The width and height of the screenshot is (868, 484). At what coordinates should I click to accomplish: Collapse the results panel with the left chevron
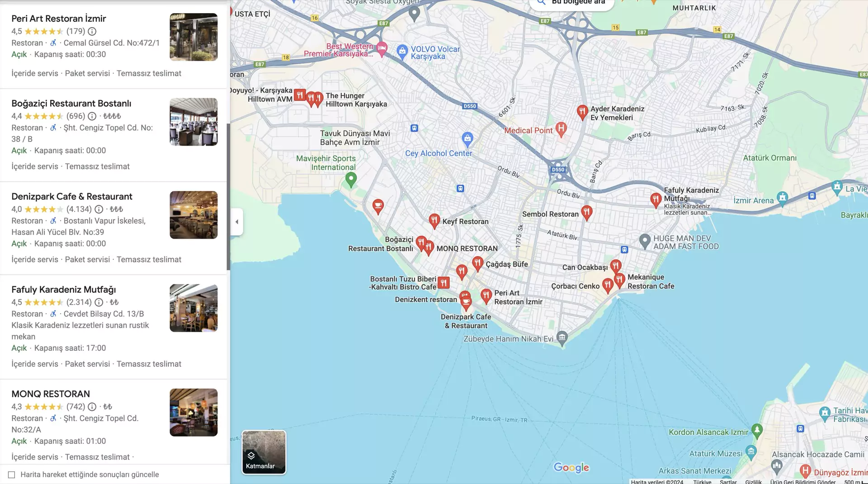pyautogui.click(x=236, y=221)
